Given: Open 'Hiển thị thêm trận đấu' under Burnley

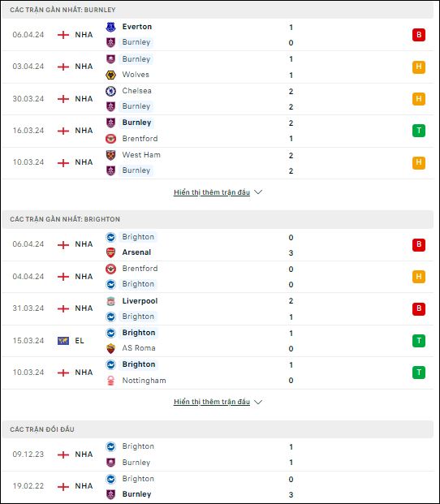Looking at the screenshot, I should [212, 192].
